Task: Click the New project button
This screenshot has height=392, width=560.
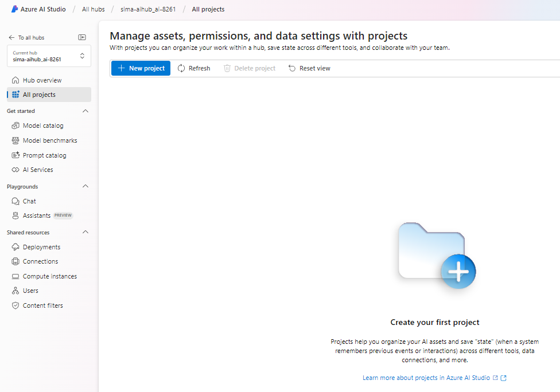Action: point(141,68)
